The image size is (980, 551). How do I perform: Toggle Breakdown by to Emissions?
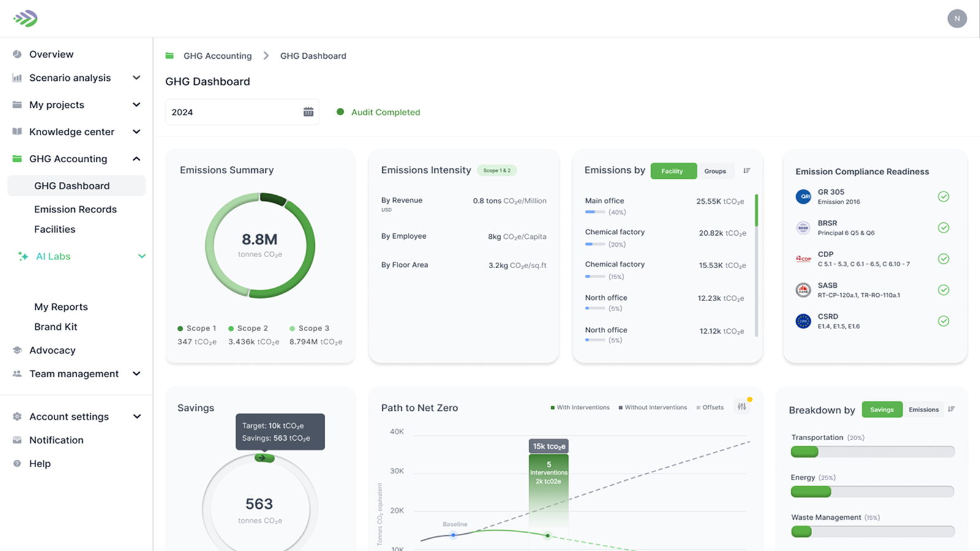pyautogui.click(x=924, y=410)
